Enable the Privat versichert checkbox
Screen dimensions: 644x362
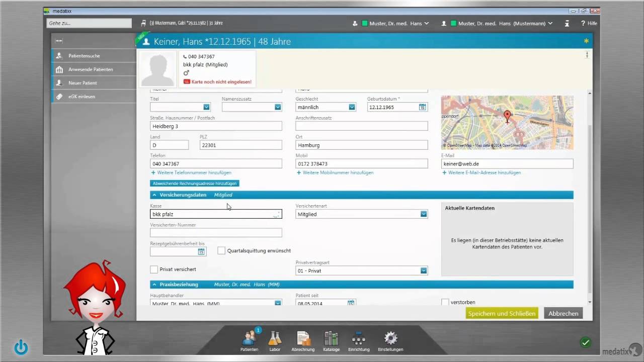(x=154, y=269)
